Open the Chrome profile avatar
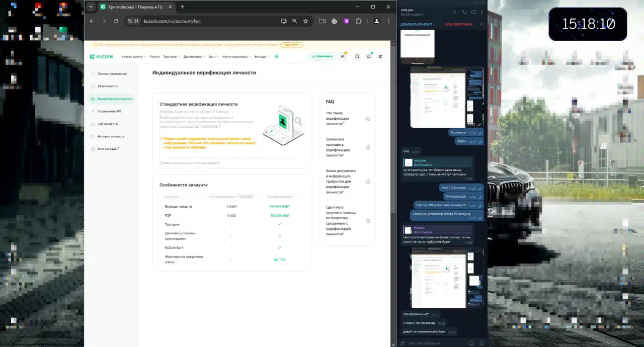 pos(376,21)
